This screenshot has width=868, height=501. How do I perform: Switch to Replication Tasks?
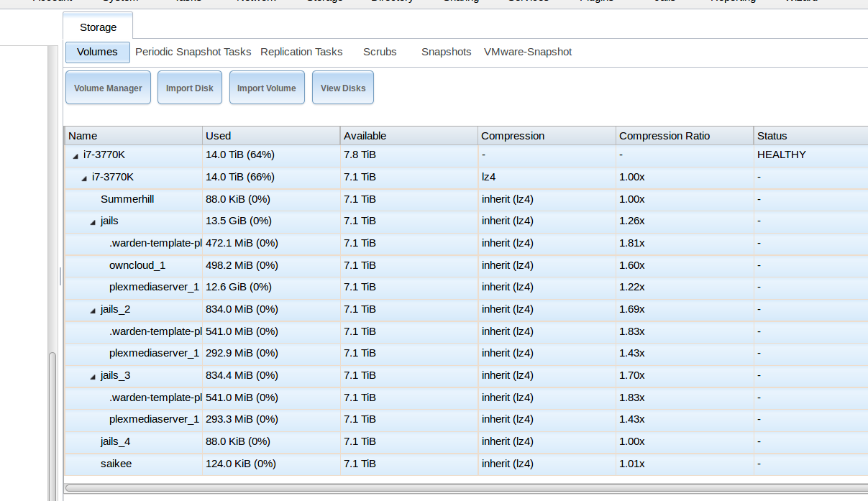coord(301,52)
